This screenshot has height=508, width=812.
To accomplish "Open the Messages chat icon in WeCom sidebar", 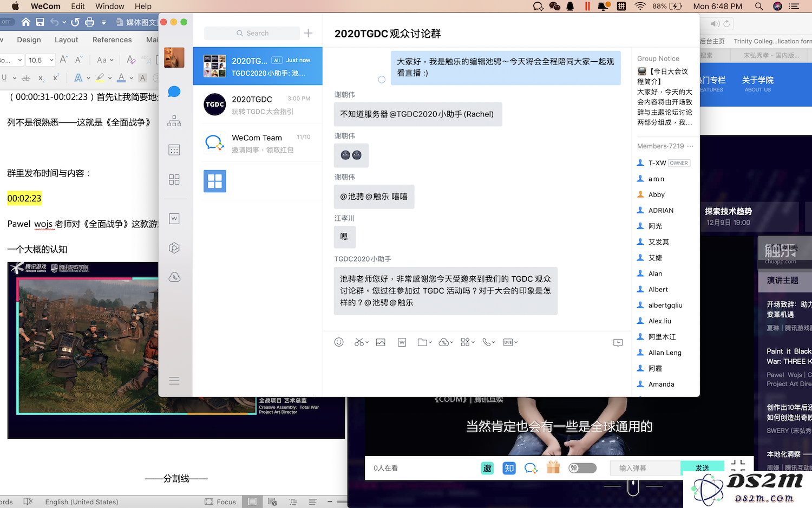I will [174, 92].
